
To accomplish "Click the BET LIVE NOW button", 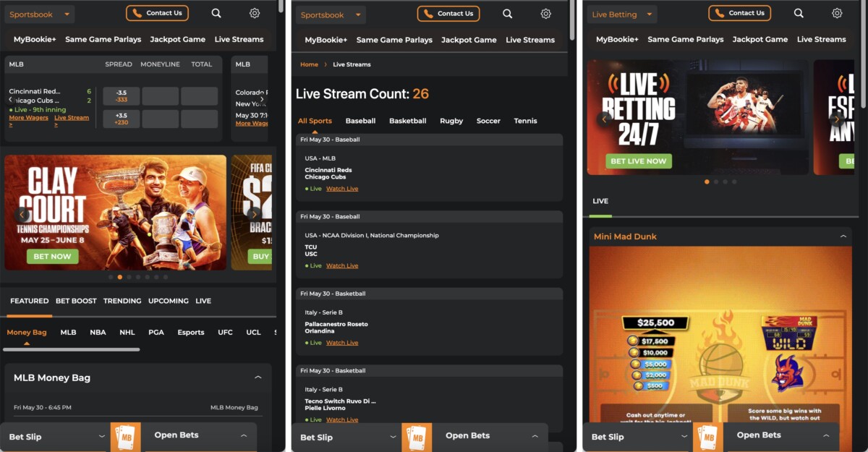I will (639, 161).
